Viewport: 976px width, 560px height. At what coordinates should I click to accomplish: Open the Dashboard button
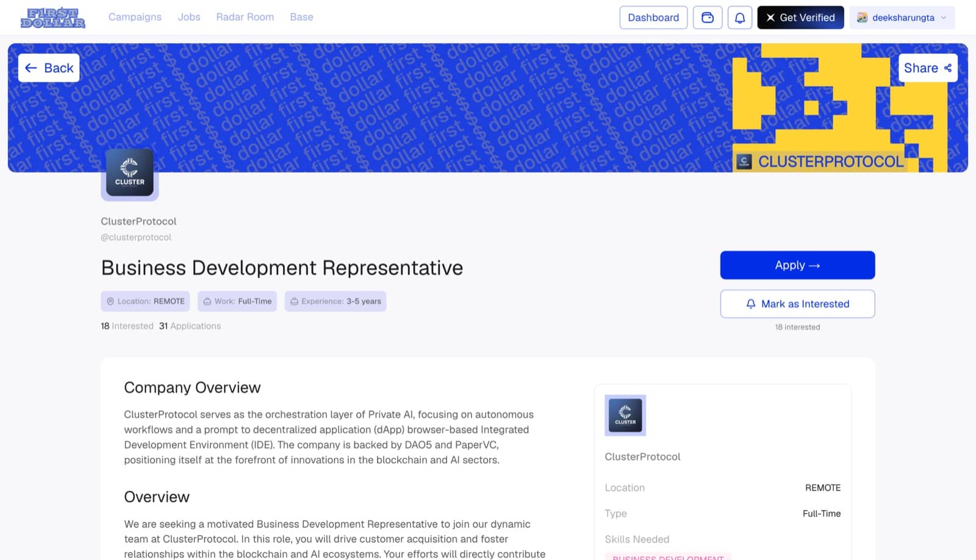[x=653, y=18]
